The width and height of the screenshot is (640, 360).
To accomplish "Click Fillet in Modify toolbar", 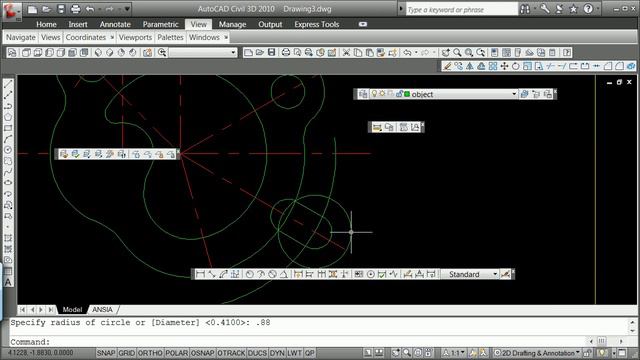I will coord(620,66).
